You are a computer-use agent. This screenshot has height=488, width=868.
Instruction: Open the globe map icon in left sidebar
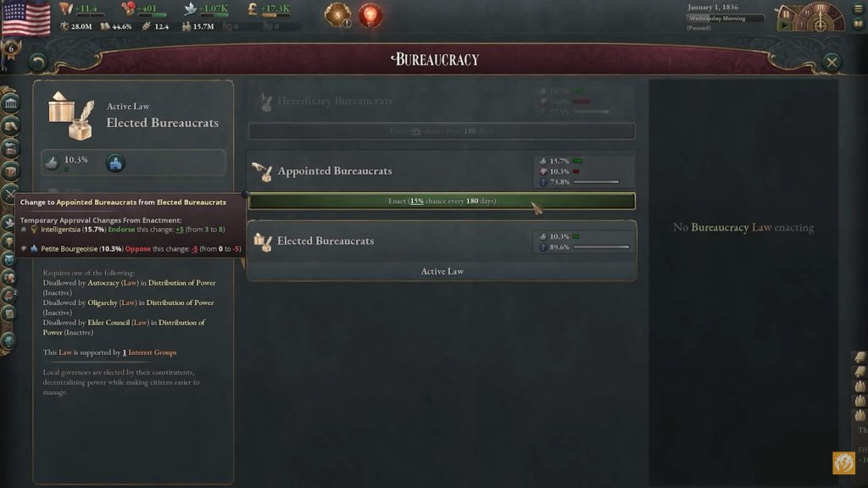[x=9, y=341]
